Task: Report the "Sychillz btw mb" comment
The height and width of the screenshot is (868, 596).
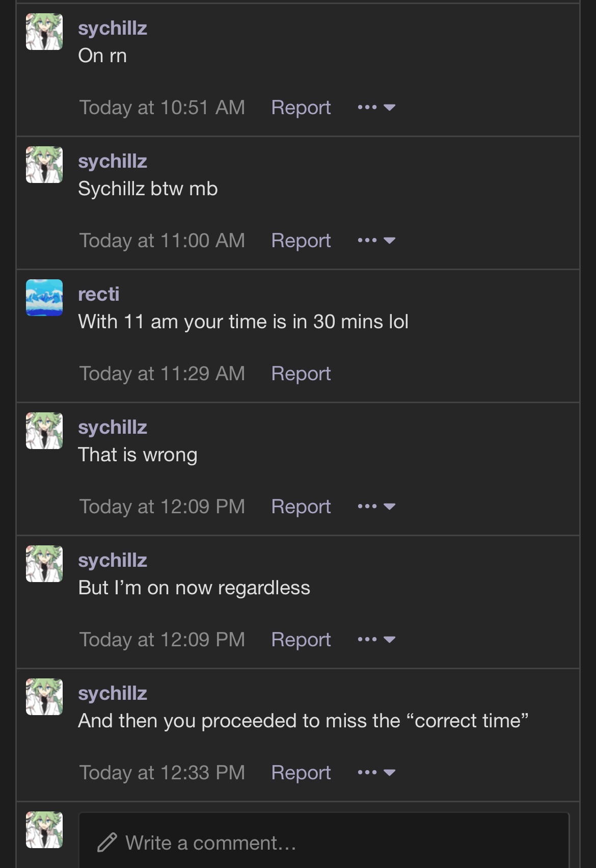Action: [301, 241]
